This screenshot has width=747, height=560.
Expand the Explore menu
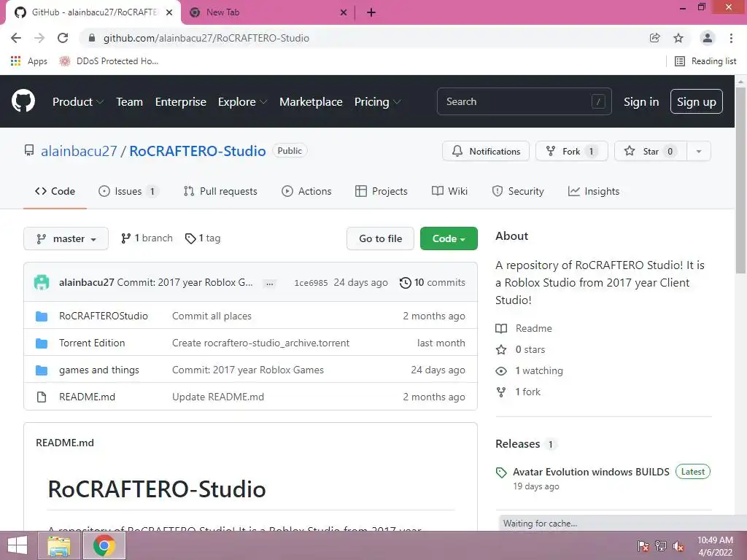[242, 102]
